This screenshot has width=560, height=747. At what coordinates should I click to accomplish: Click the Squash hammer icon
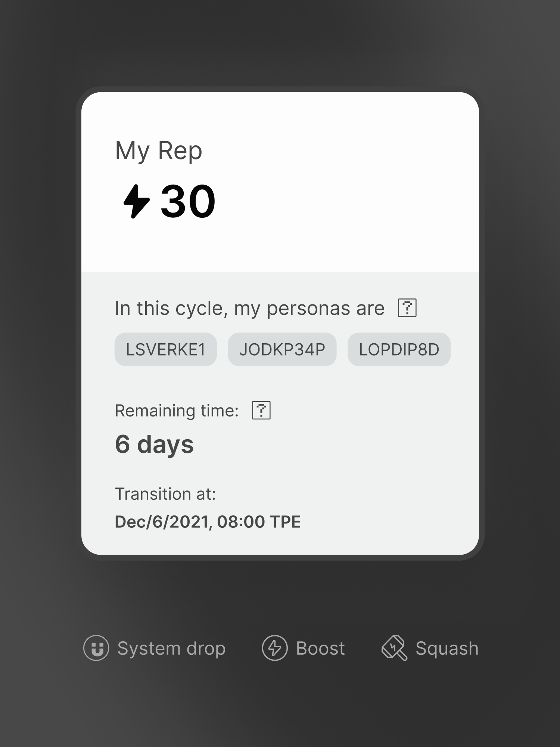click(x=394, y=648)
